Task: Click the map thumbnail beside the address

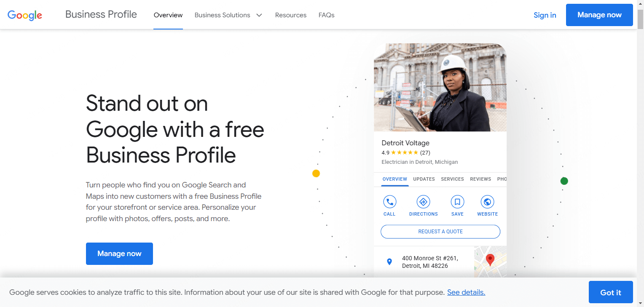Action: (490, 262)
